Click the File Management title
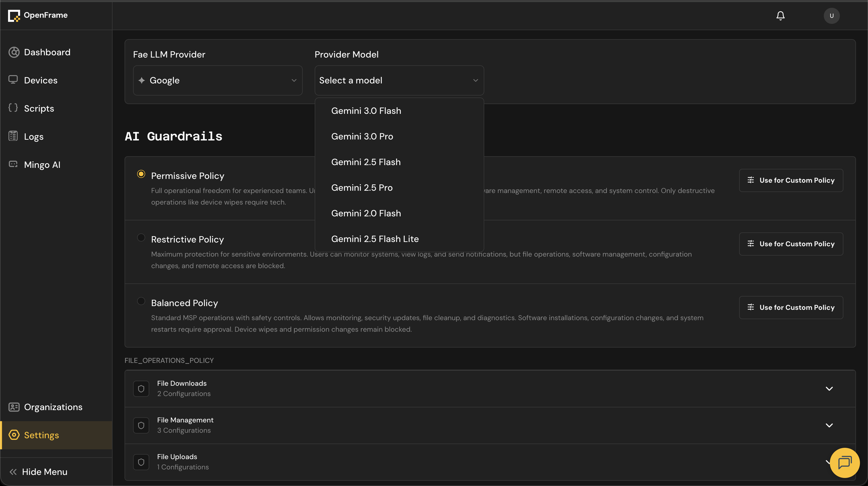The image size is (868, 486). [x=185, y=420]
